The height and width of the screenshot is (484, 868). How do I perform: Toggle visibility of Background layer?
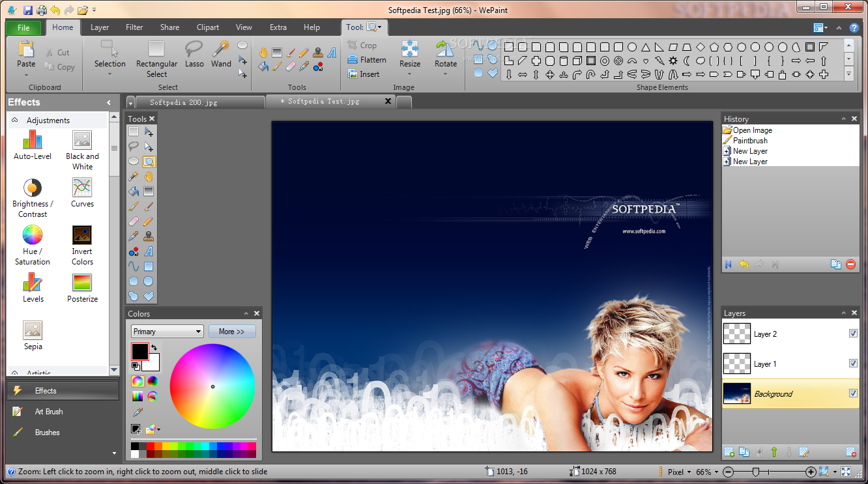853,393
